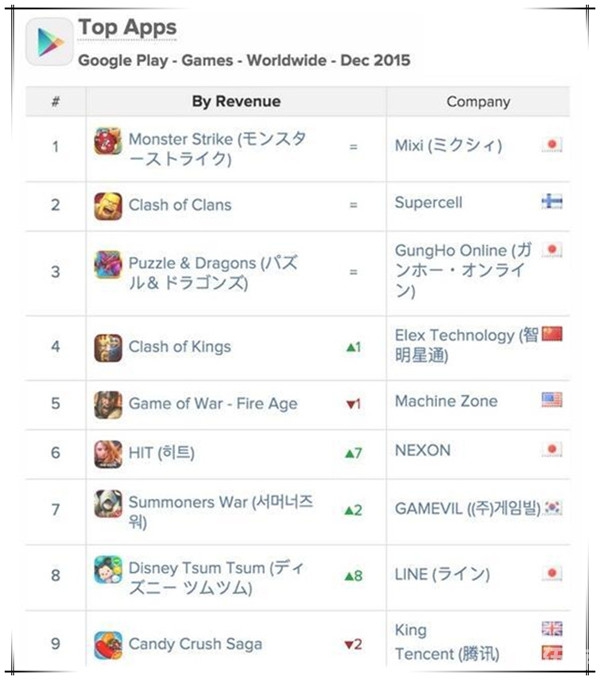The image size is (600, 680).
Task: Open the Top Apps heading link
Action: tap(127, 28)
